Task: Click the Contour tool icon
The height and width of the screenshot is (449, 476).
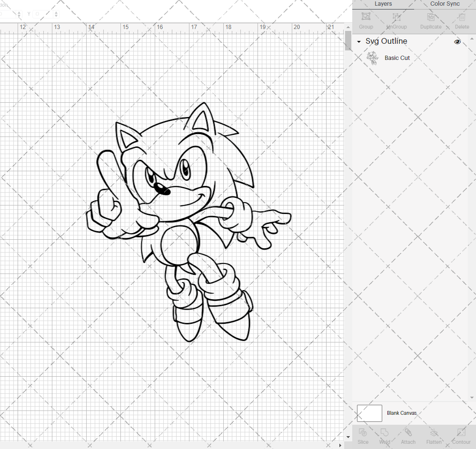Action: [x=461, y=432]
